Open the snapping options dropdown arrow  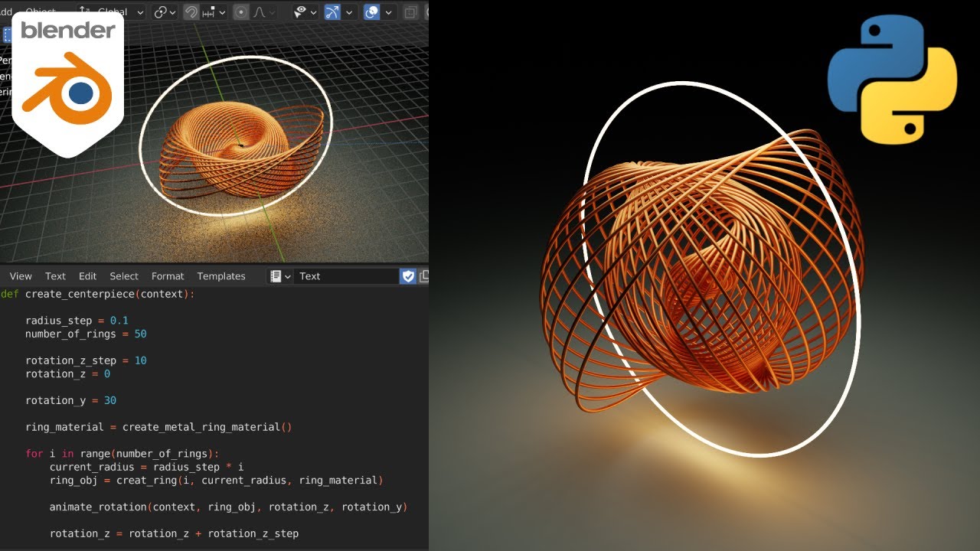point(221,11)
